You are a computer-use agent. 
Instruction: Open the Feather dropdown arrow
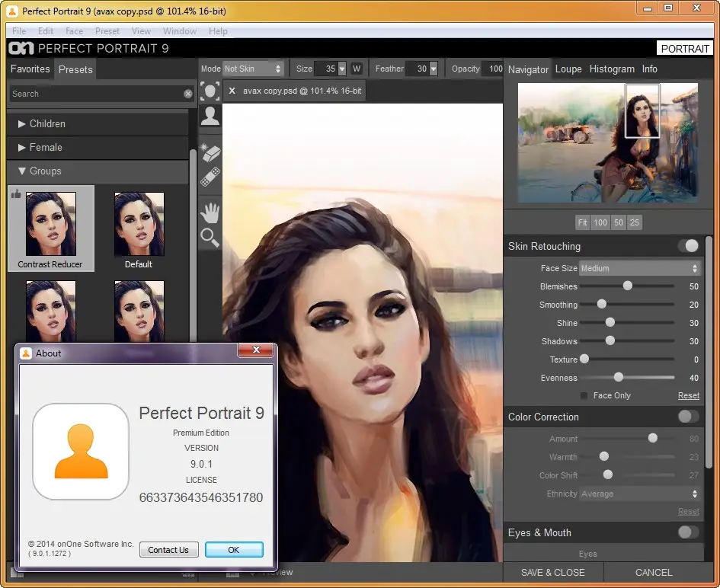[434, 69]
